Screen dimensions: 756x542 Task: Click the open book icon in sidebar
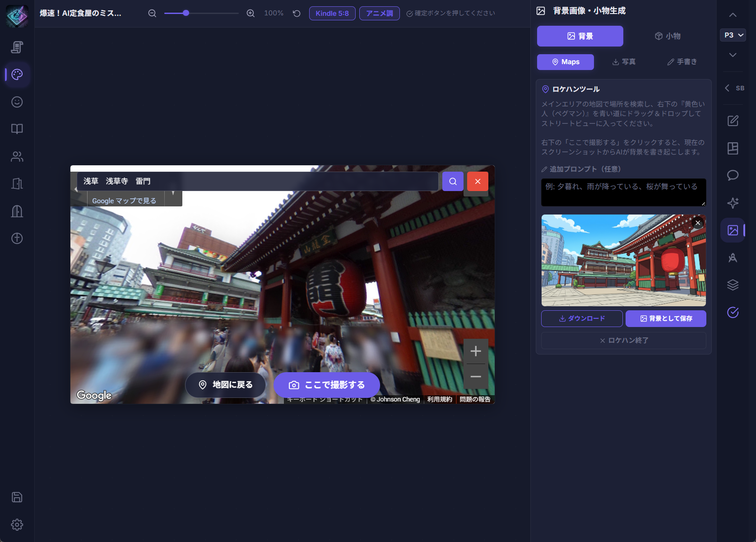tap(17, 129)
